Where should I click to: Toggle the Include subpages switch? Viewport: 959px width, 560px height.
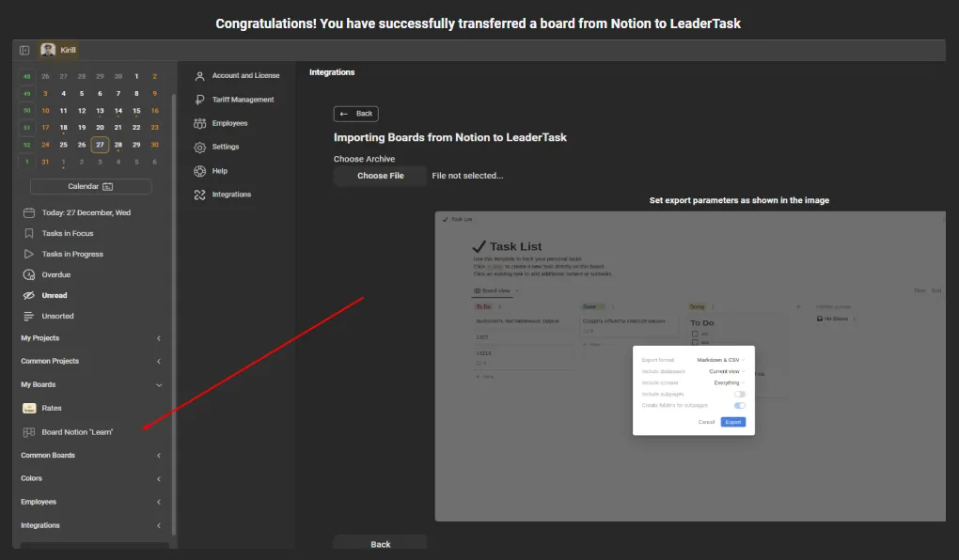click(740, 395)
